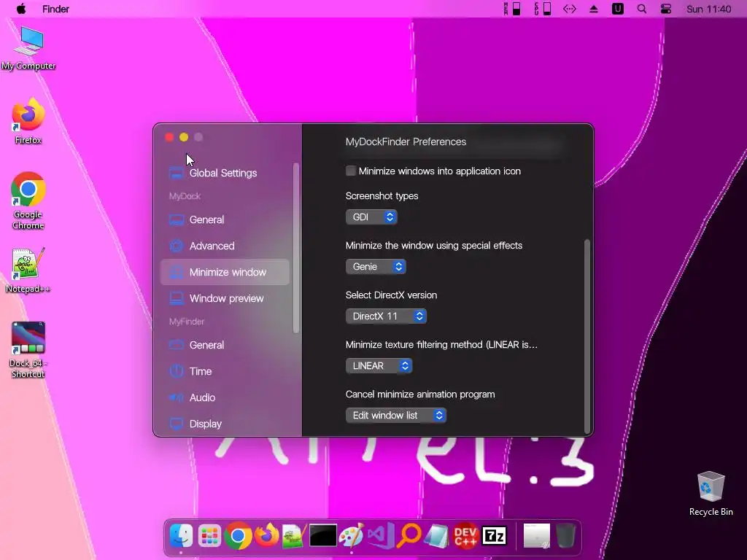
Task: Click the U input language icon
Action: (x=617, y=9)
